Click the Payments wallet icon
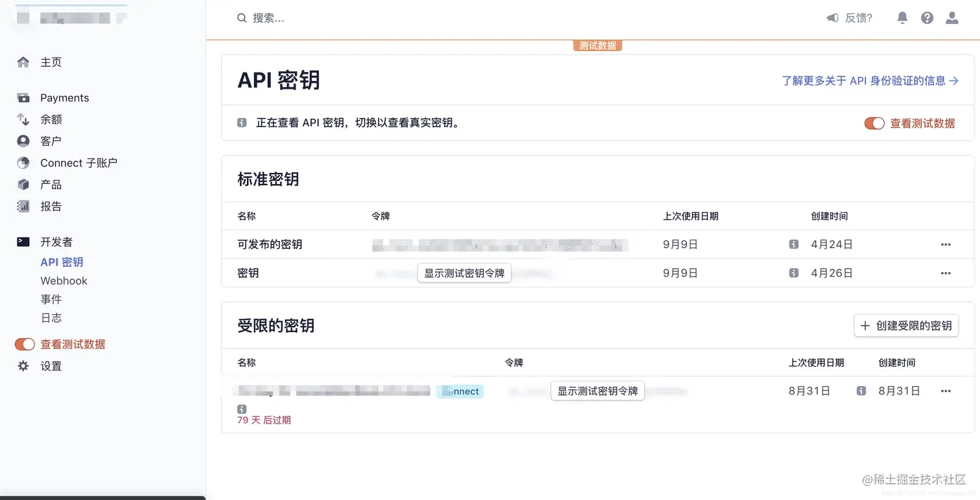This screenshot has height=500, width=980. (23, 98)
